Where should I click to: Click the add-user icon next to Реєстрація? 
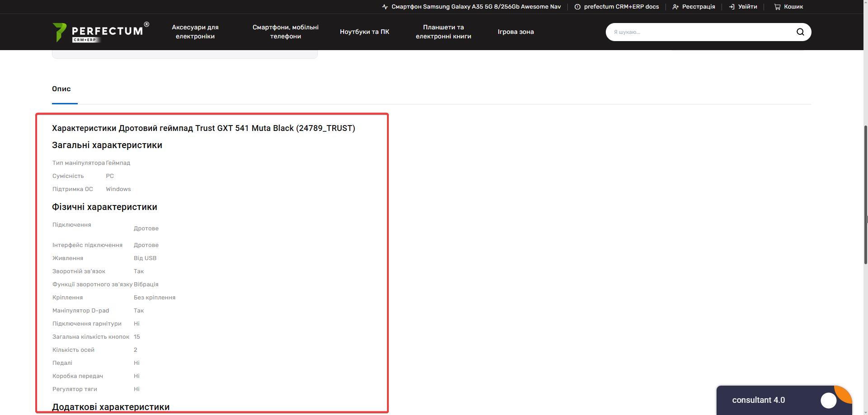tap(675, 7)
